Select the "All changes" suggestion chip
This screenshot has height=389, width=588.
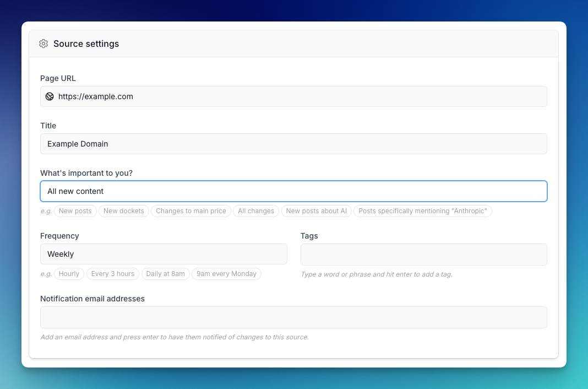pyautogui.click(x=256, y=211)
